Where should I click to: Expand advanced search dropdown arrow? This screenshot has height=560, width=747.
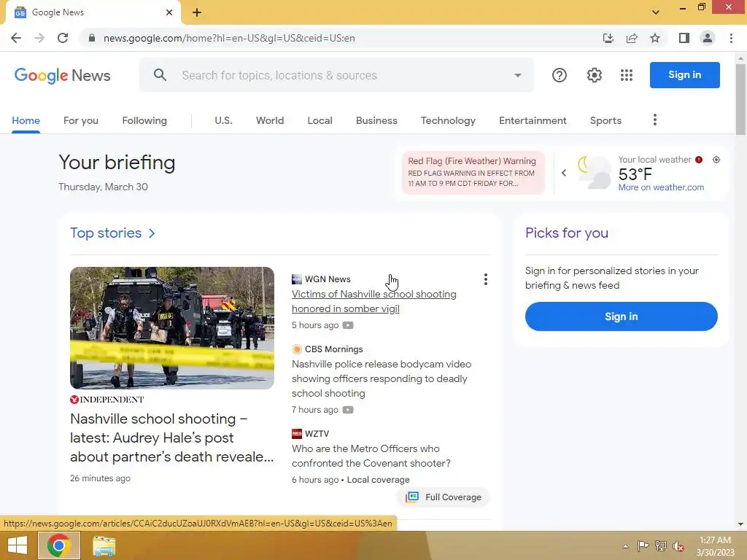[517, 75]
